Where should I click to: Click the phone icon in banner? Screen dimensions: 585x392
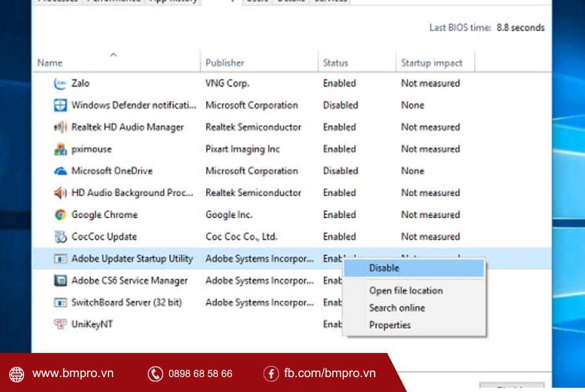tap(155, 374)
